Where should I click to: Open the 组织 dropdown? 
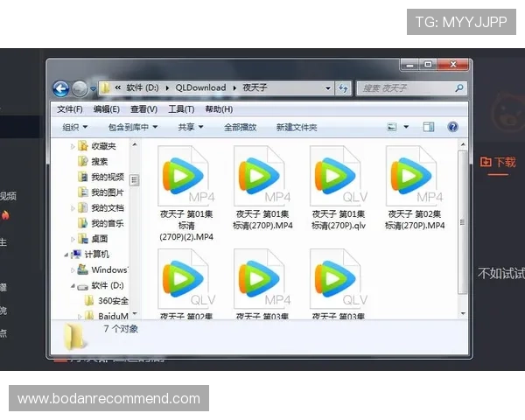point(75,127)
